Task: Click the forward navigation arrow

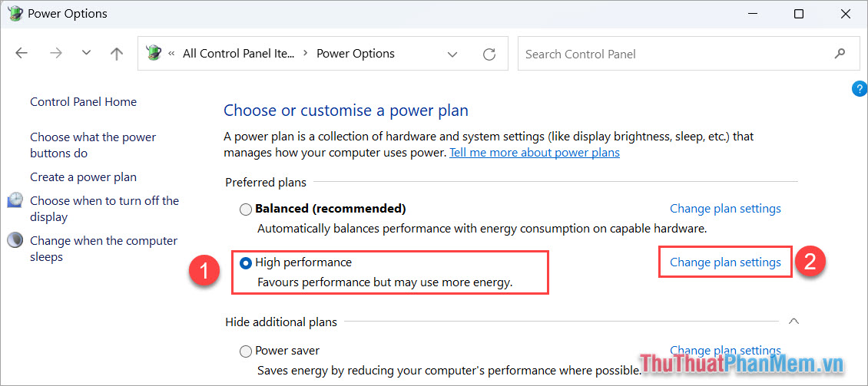Action: pyautogui.click(x=56, y=53)
